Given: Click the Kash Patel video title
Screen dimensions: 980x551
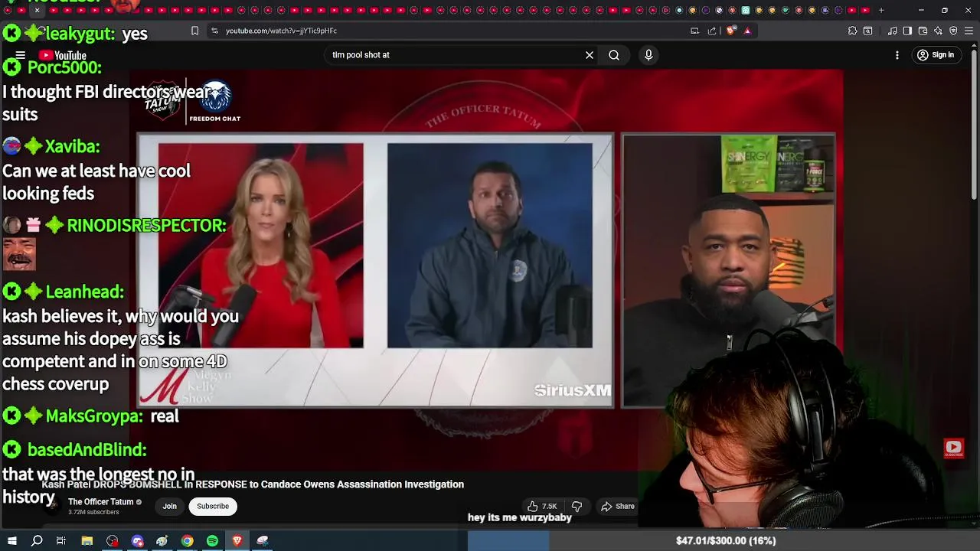Looking at the screenshot, I should click(x=253, y=484).
